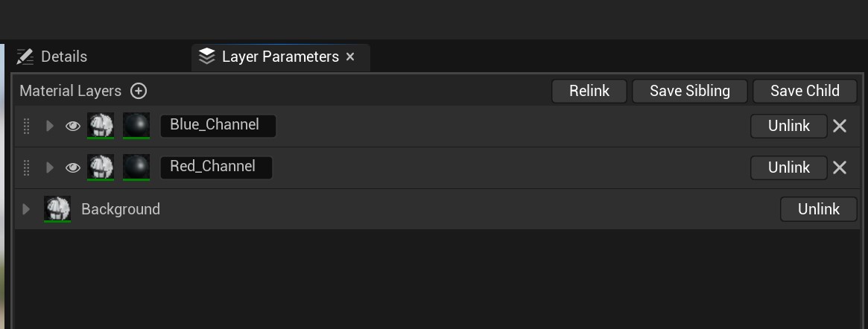Toggle visibility of the Blue_Channel layer
Viewport: 868px width, 329px height.
[x=72, y=126]
